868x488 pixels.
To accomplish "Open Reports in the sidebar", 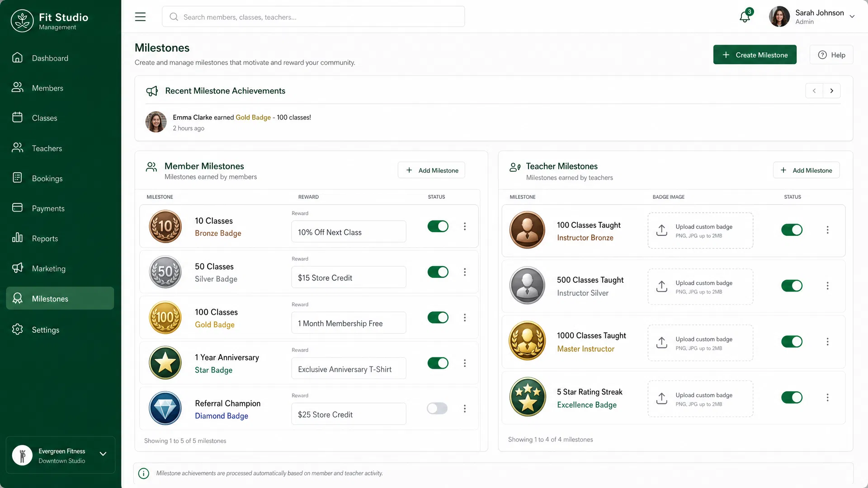I will pos(60,239).
